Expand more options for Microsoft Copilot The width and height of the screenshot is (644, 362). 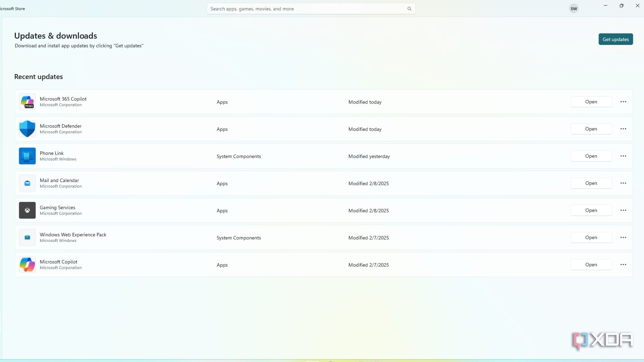pos(623,265)
